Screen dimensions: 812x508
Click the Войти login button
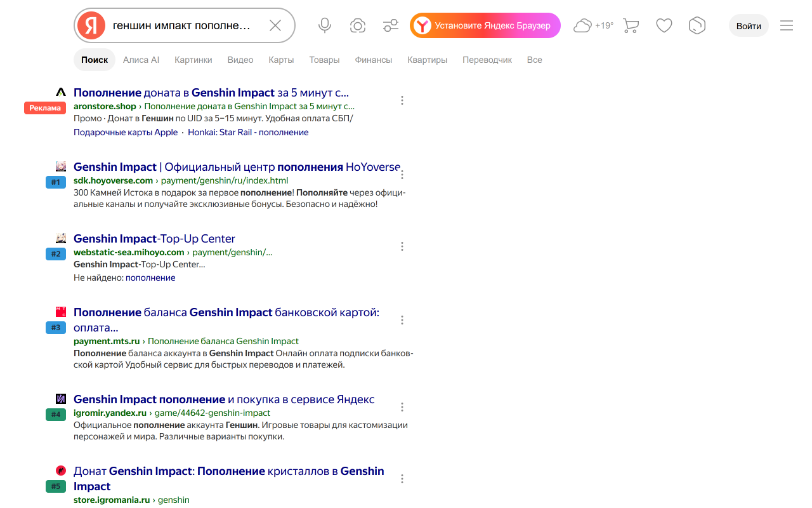point(749,25)
